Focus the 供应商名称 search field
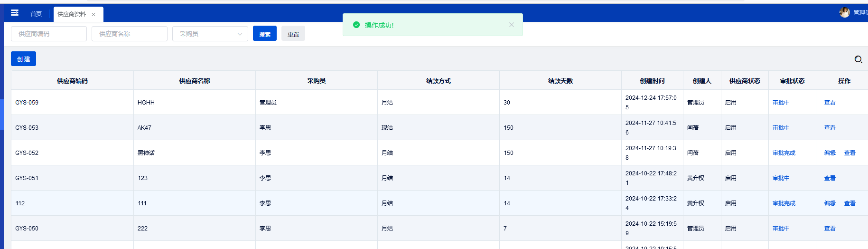The height and width of the screenshot is (249, 868). click(x=129, y=34)
